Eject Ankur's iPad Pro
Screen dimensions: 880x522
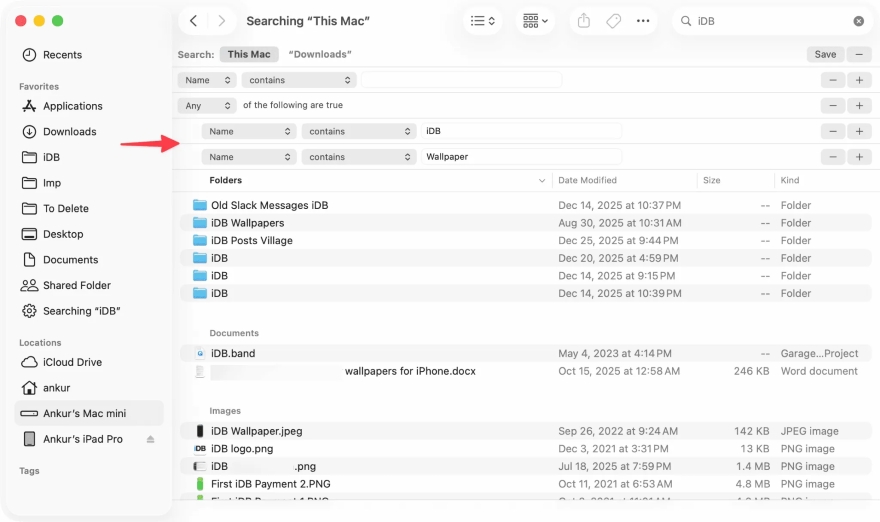(x=150, y=439)
